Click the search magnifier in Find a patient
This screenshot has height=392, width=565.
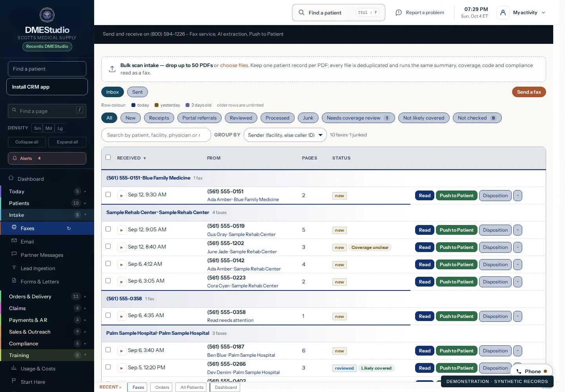[x=301, y=13]
